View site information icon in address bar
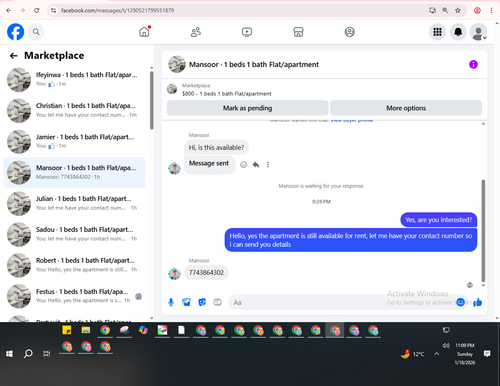 coord(53,10)
